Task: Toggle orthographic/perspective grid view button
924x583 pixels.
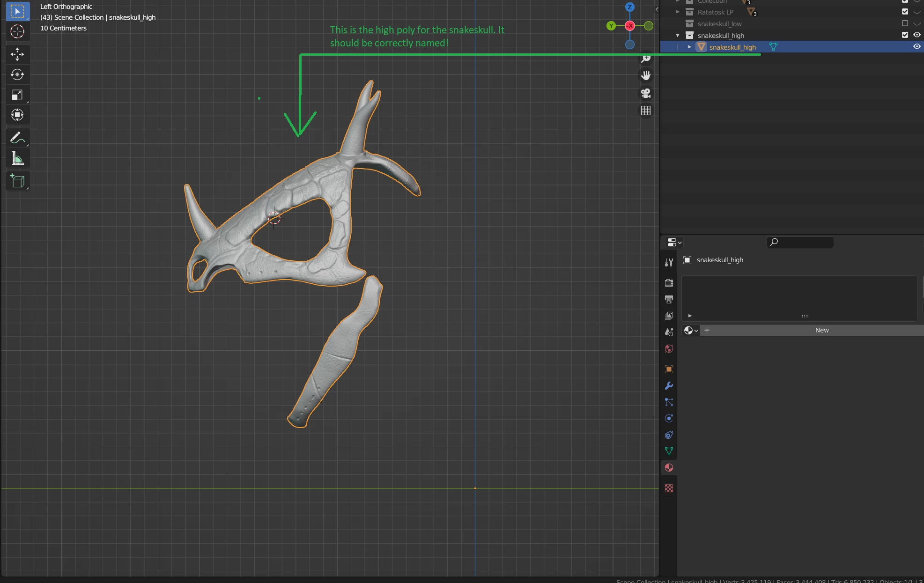Action: (646, 111)
